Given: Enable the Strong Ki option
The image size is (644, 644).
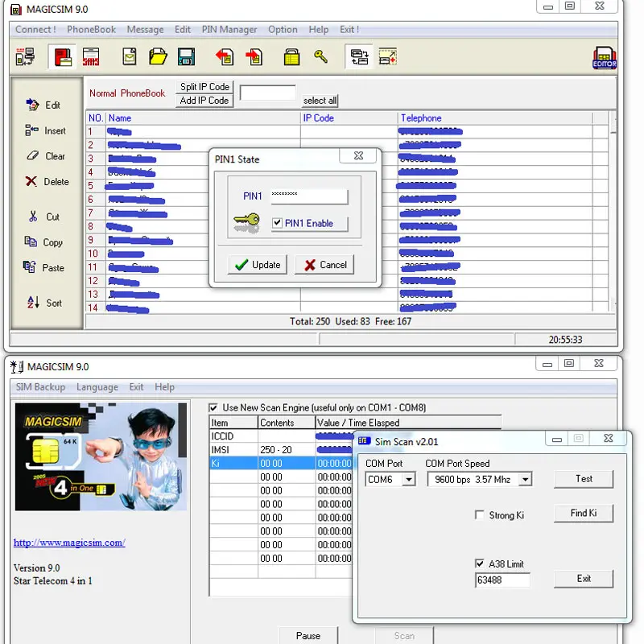Looking at the screenshot, I should tap(480, 515).
